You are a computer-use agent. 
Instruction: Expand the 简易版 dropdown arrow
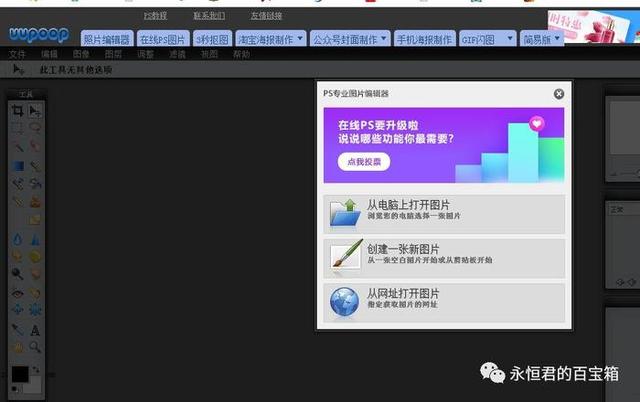(557, 39)
